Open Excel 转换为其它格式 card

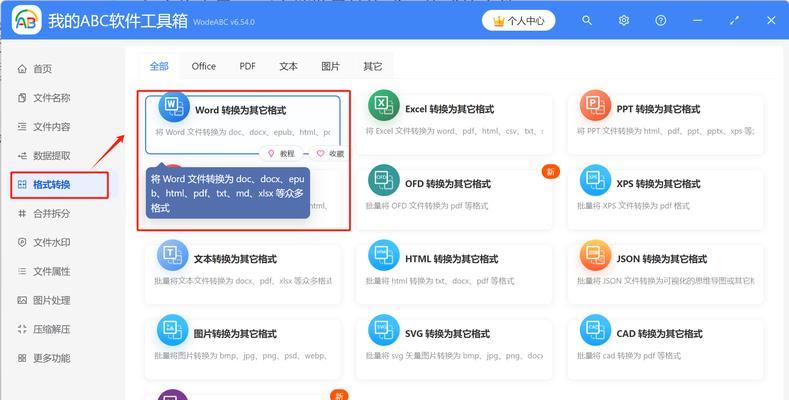click(x=454, y=124)
